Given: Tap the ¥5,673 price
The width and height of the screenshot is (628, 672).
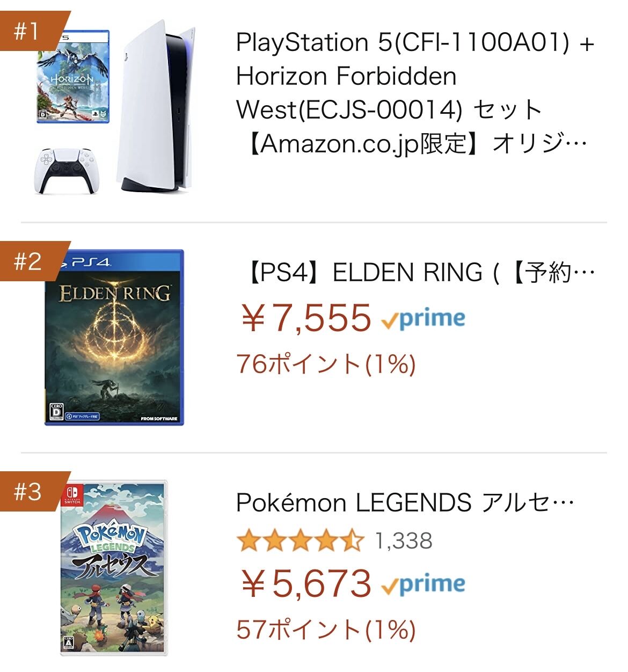Looking at the screenshot, I should [x=306, y=583].
